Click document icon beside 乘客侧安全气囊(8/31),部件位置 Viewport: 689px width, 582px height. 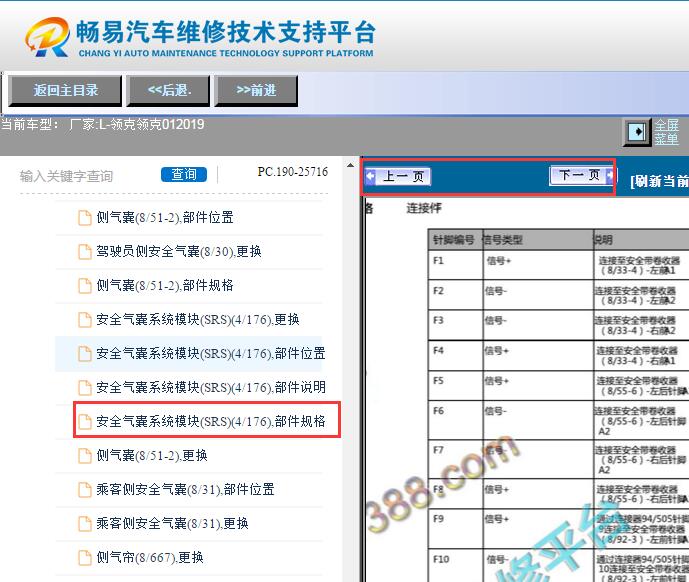pos(84,489)
